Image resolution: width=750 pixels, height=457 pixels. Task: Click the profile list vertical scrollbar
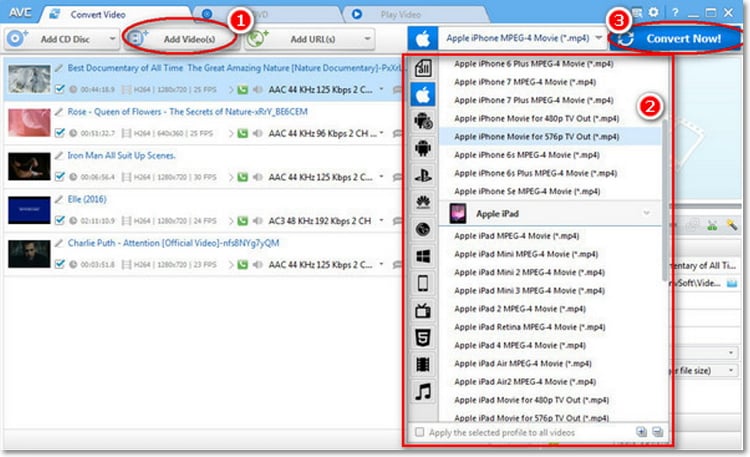click(665, 200)
